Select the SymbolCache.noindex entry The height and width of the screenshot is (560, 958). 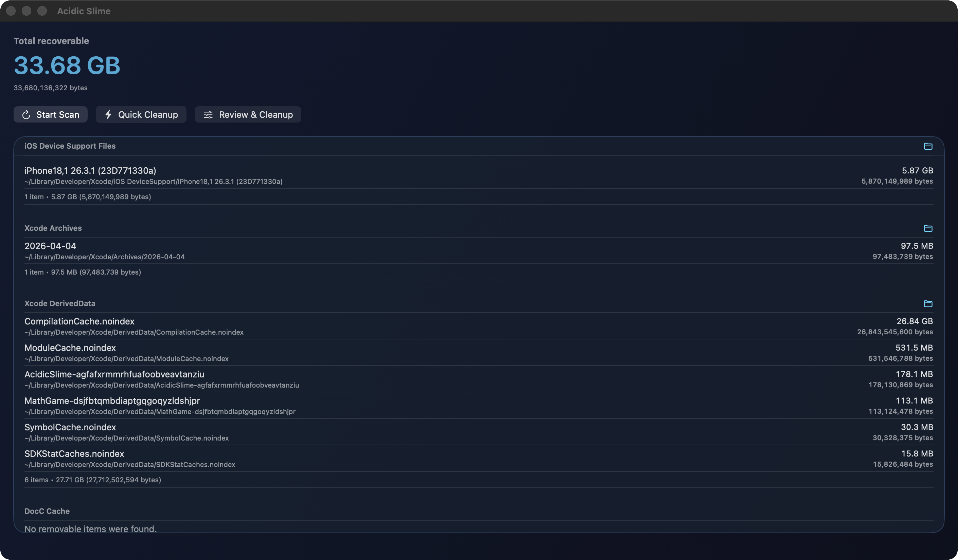[70, 427]
